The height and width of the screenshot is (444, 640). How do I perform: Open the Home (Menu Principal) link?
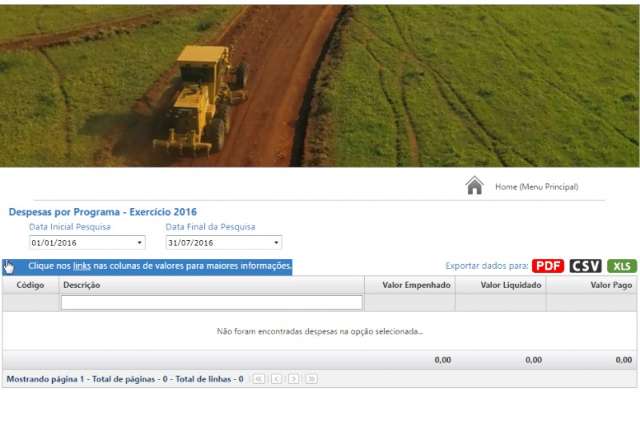coord(536,187)
